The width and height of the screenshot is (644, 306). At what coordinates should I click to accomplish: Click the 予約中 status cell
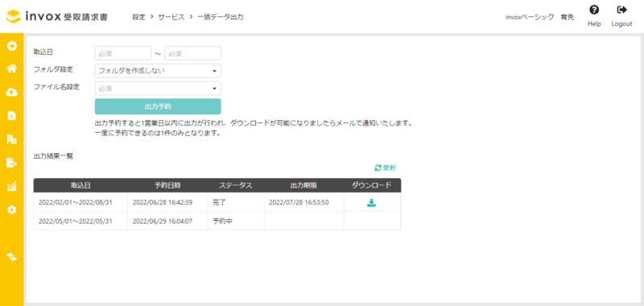click(x=236, y=221)
